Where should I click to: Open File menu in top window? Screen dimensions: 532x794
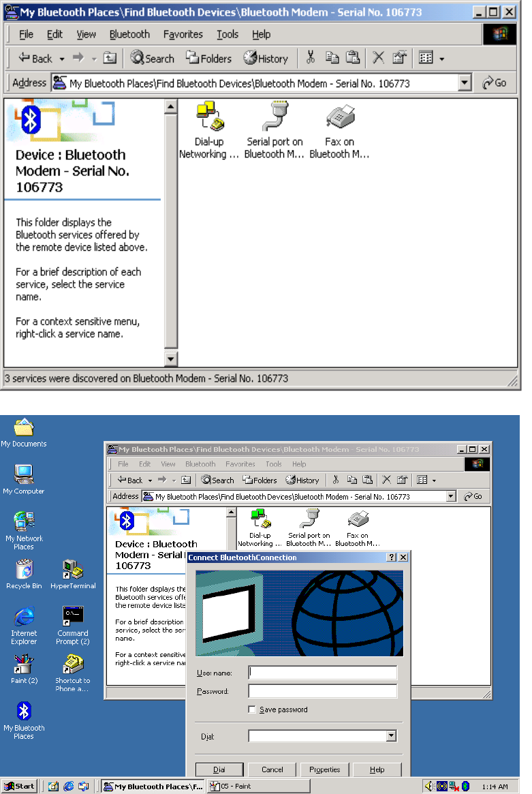click(26, 35)
